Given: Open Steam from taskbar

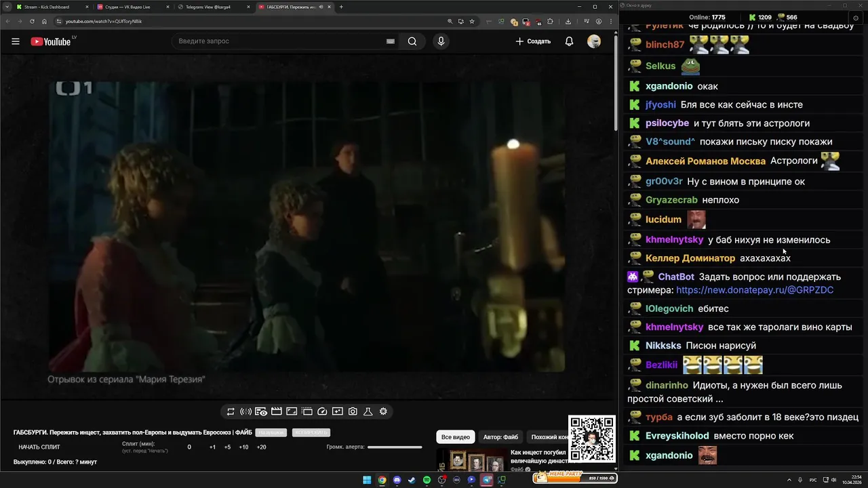Looking at the screenshot, I should click(412, 480).
